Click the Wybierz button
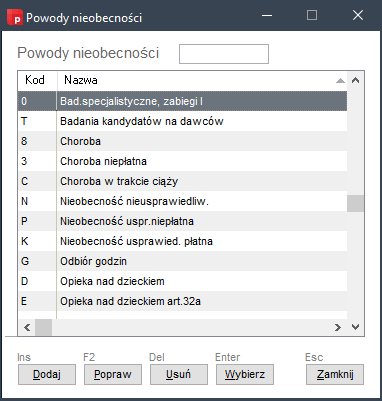This screenshot has width=382, height=401. coord(245,374)
